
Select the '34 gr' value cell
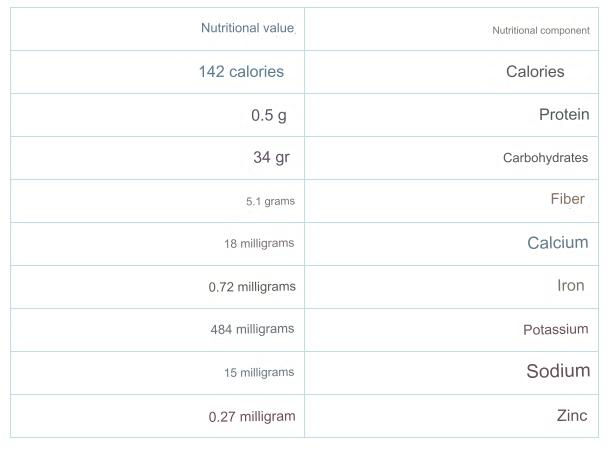pos(271,158)
